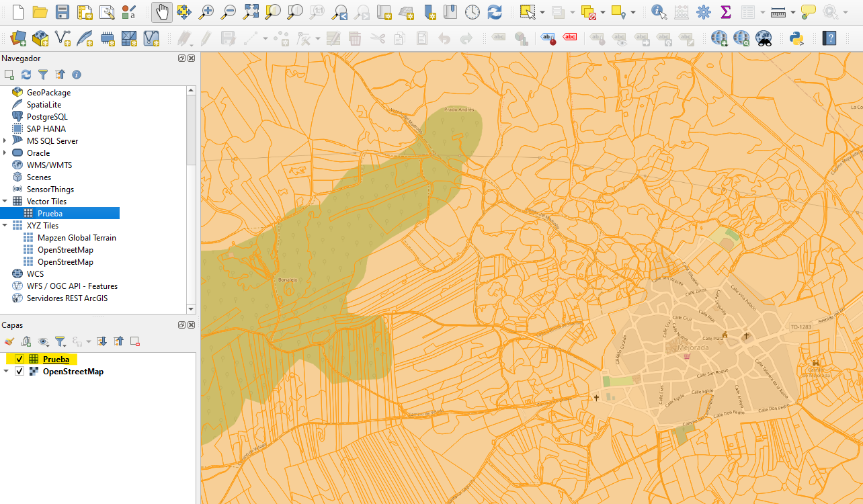Select the Map Tips speech bubble icon
Screen dimensions: 863x504
point(809,11)
